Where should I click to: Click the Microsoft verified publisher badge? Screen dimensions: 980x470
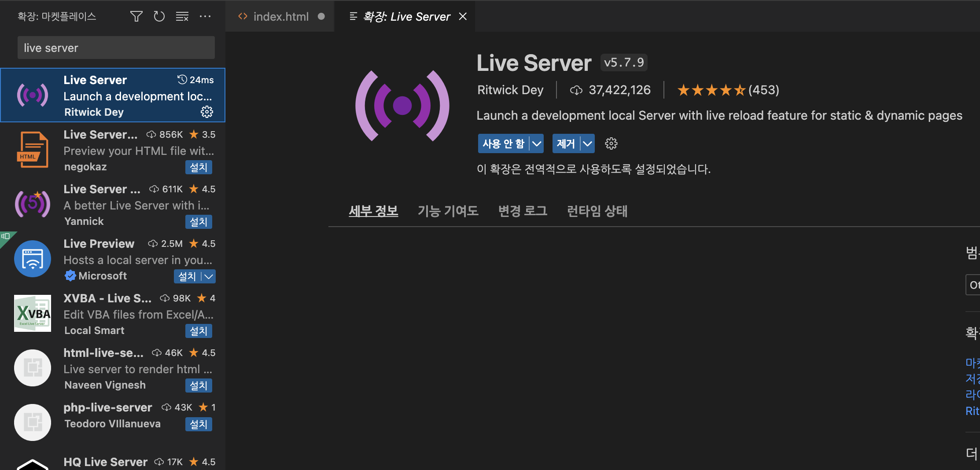70,276
